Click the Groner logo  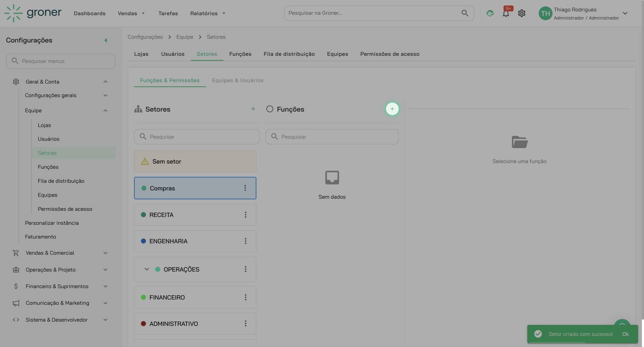pyautogui.click(x=33, y=13)
